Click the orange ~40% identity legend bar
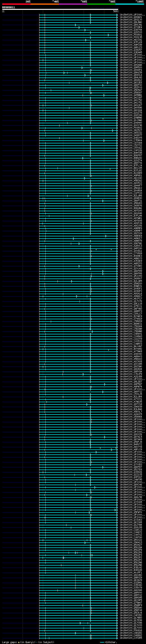This screenshot has height=644, width=146. 45,4
